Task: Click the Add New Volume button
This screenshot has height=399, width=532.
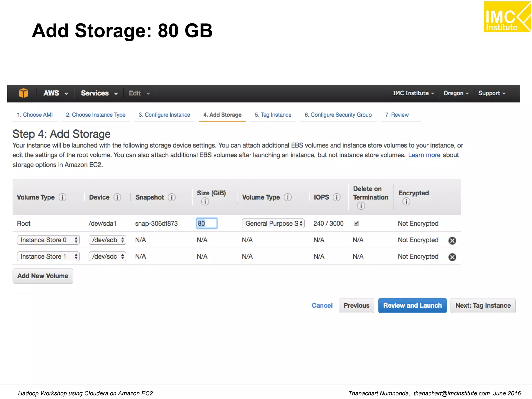Action: pyautogui.click(x=43, y=276)
